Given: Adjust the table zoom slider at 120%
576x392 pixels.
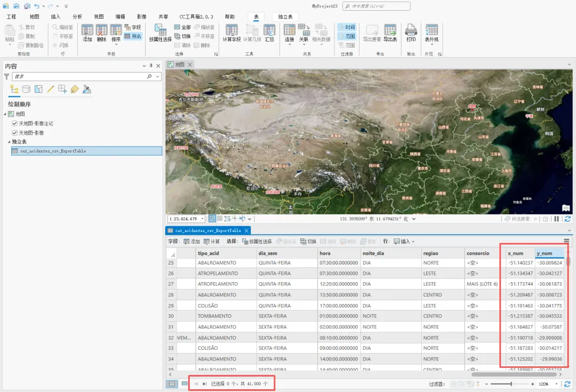Looking at the screenshot, I should [511, 384].
